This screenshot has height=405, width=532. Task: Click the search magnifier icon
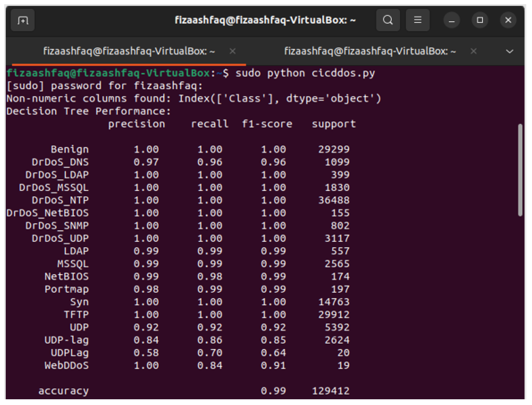tap(388, 20)
